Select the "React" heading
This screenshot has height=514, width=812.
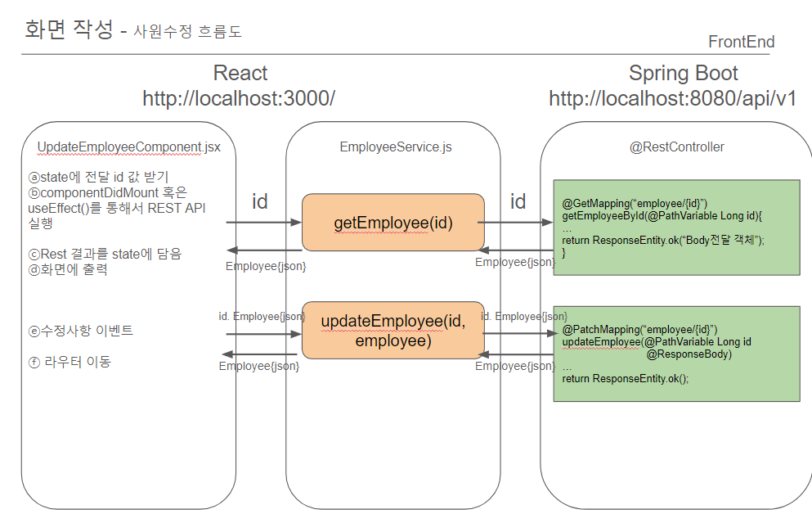[240, 73]
